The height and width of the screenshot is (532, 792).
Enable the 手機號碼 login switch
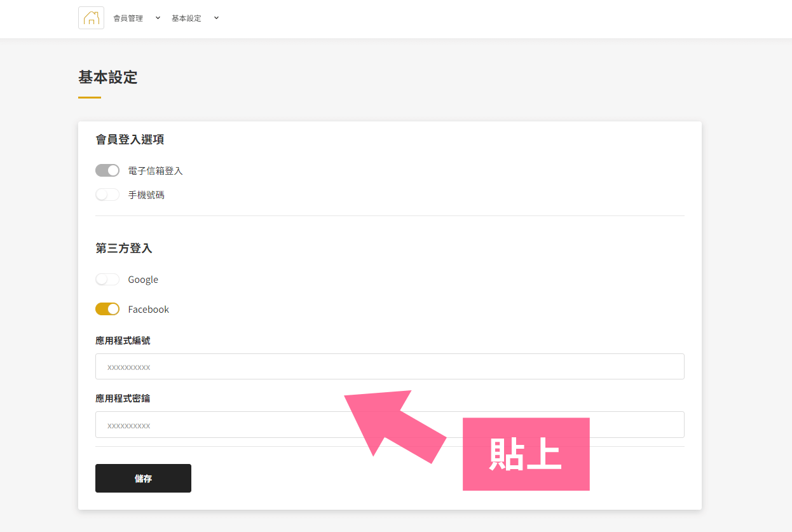pyautogui.click(x=107, y=194)
